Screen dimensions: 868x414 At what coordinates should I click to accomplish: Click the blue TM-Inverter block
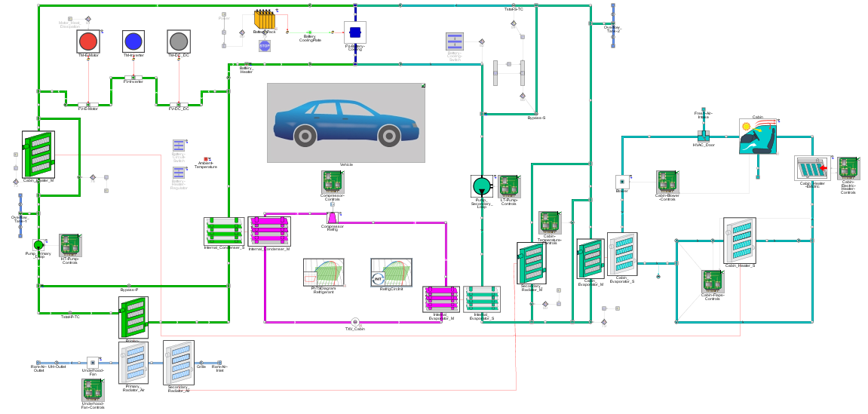[x=133, y=41]
